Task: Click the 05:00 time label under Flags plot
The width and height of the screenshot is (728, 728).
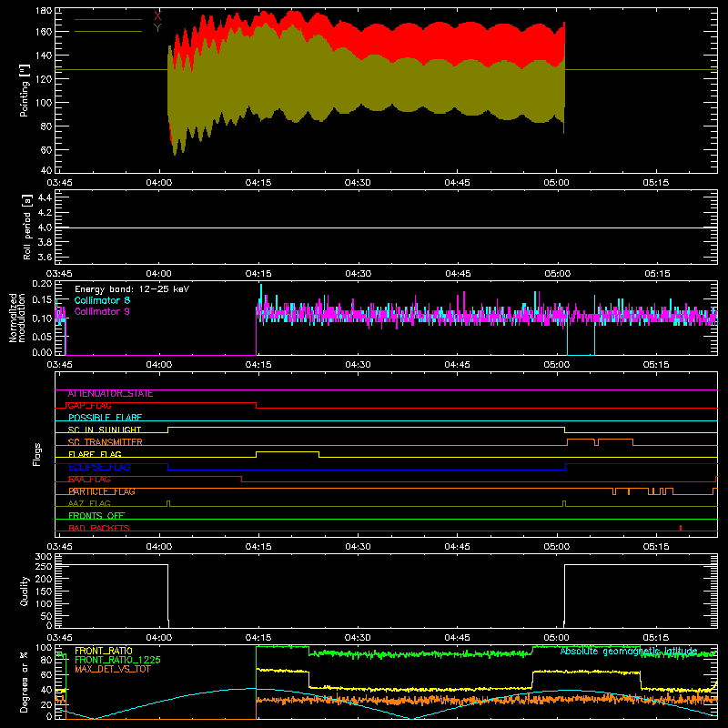Action: pyautogui.click(x=557, y=547)
